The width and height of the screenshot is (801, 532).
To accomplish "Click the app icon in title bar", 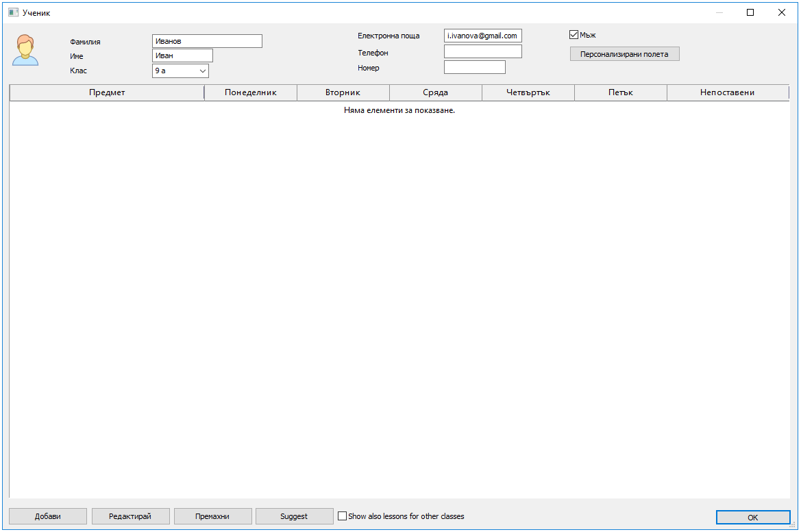I will tap(13, 12).
